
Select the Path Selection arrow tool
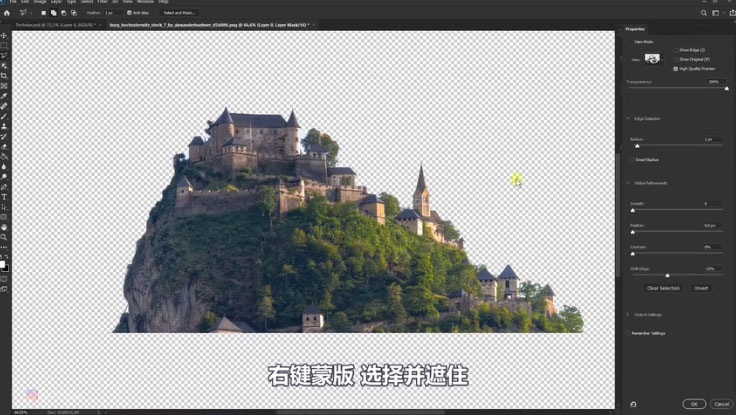(4, 208)
